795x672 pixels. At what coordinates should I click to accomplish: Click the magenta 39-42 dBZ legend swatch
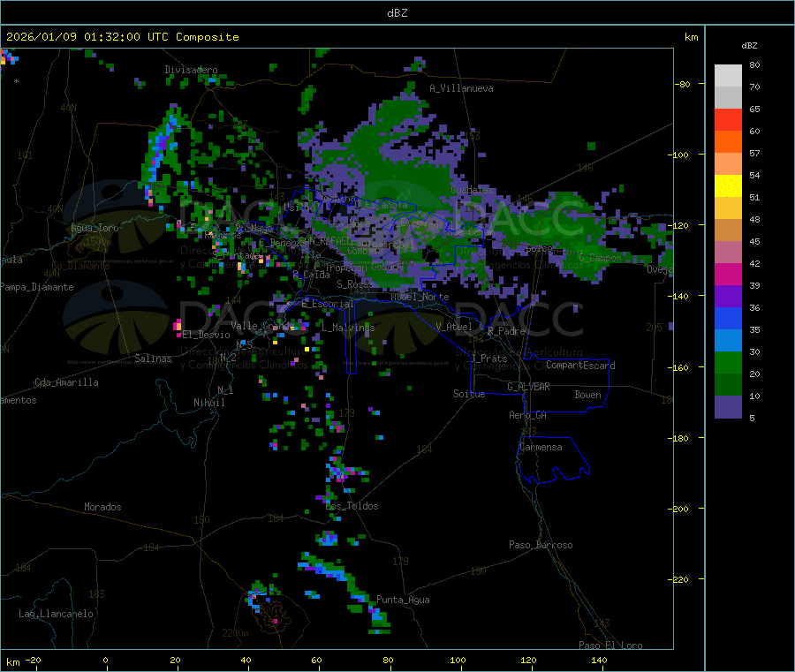pyautogui.click(x=728, y=274)
